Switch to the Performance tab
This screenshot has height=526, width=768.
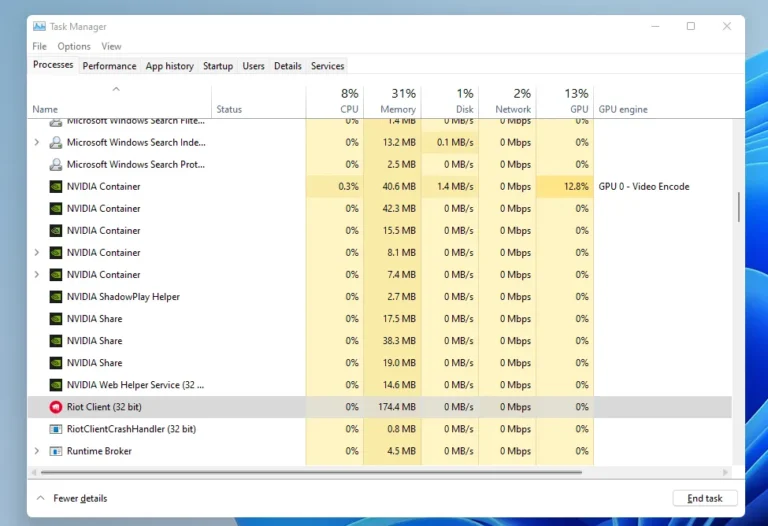109,66
